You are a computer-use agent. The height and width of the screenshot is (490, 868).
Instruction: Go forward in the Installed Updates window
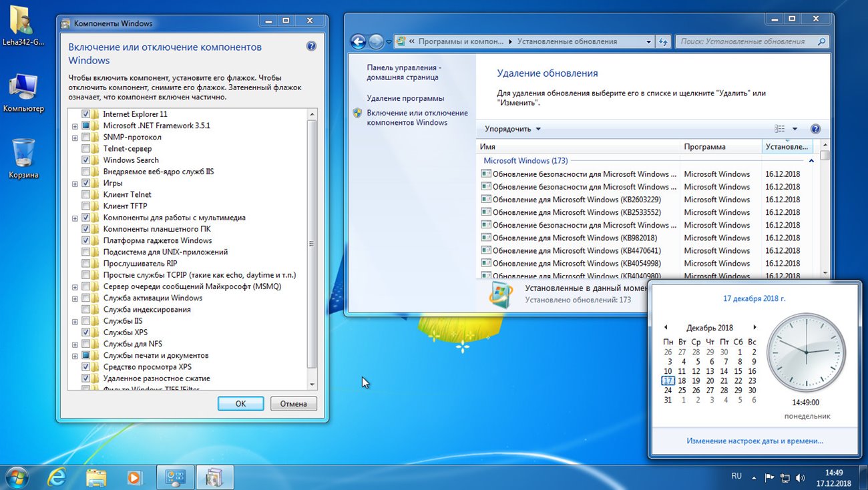click(x=377, y=41)
